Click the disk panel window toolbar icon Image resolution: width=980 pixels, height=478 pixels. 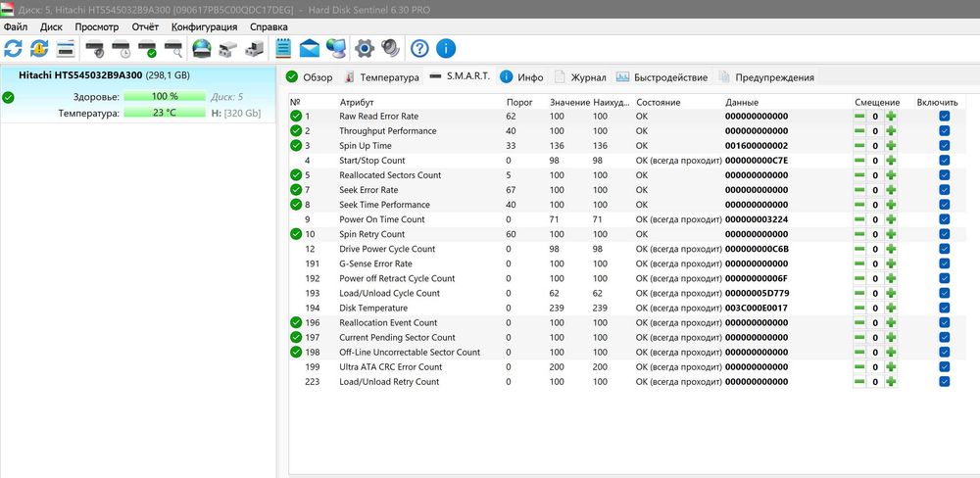pyautogui.click(x=66, y=48)
